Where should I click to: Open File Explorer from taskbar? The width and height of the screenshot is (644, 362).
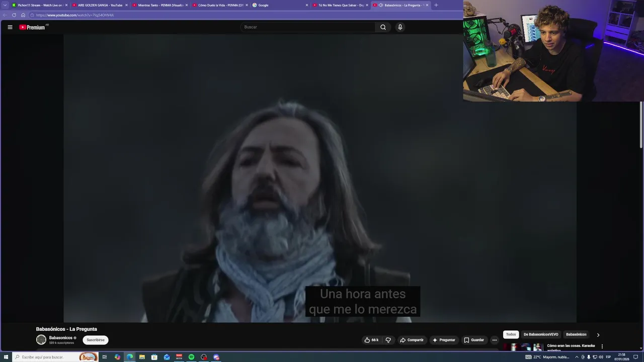142,357
